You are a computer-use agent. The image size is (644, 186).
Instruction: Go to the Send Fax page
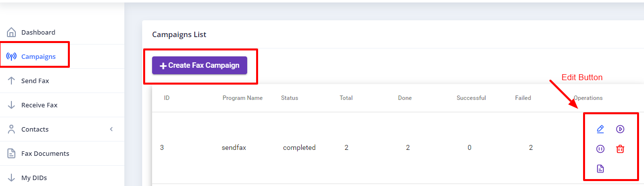(62, 81)
